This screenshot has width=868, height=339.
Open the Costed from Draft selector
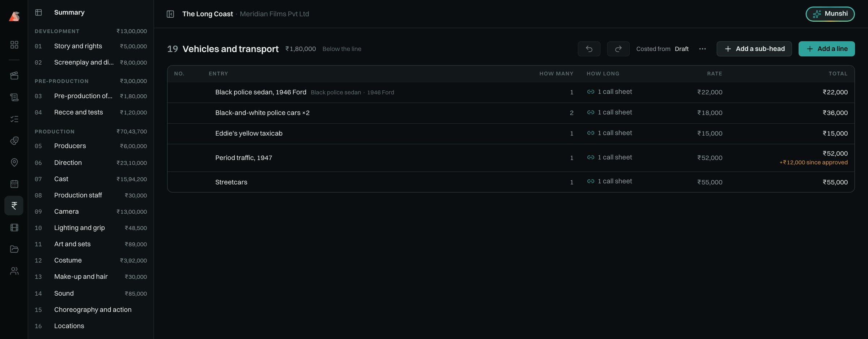662,49
